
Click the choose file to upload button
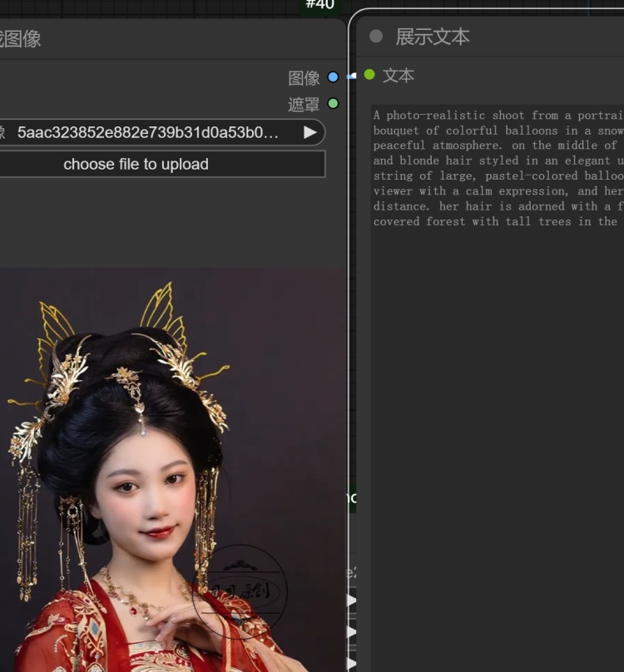click(x=161, y=164)
